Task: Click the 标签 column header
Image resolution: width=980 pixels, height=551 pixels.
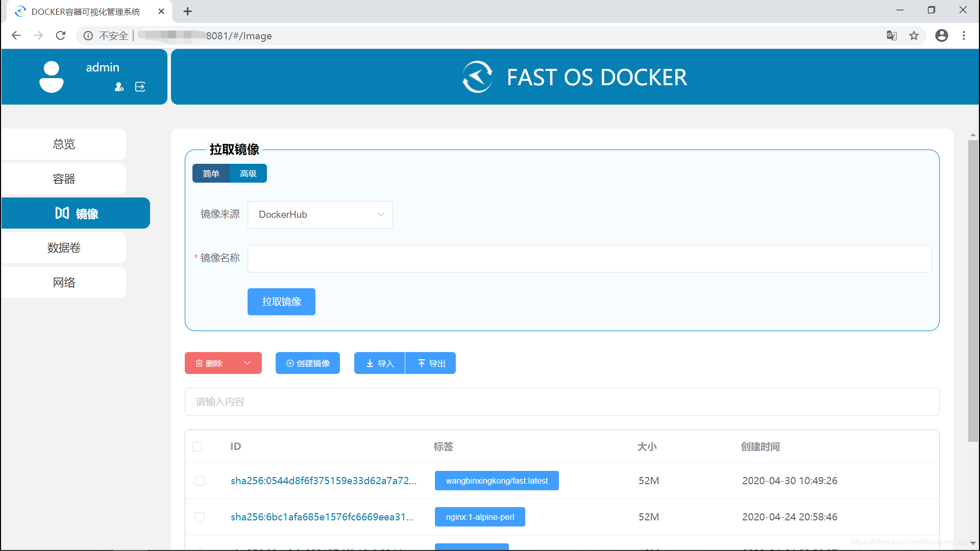Action: tap(444, 447)
